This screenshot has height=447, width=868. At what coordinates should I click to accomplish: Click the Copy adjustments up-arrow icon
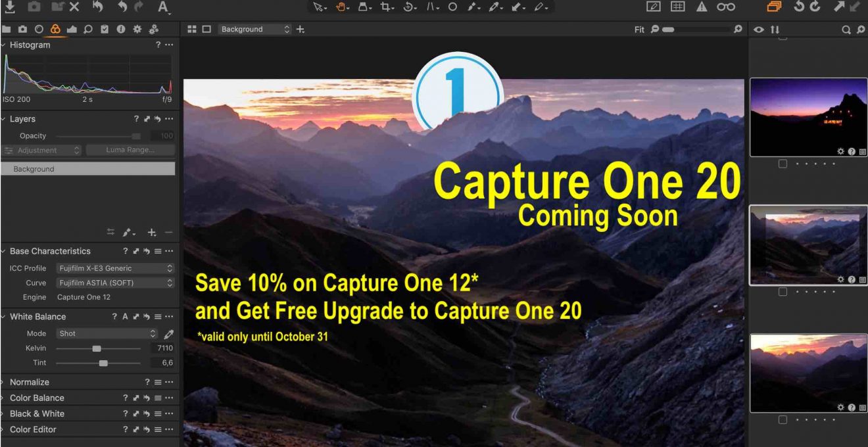pos(840,7)
